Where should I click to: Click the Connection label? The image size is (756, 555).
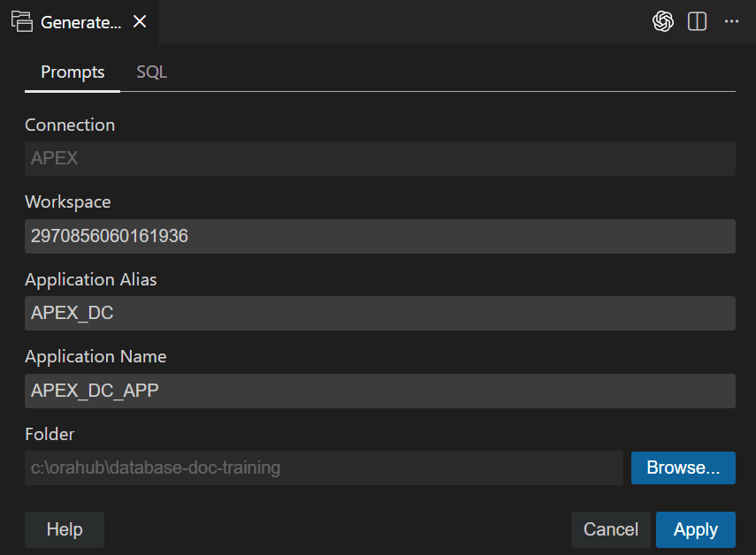tap(70, 125)
